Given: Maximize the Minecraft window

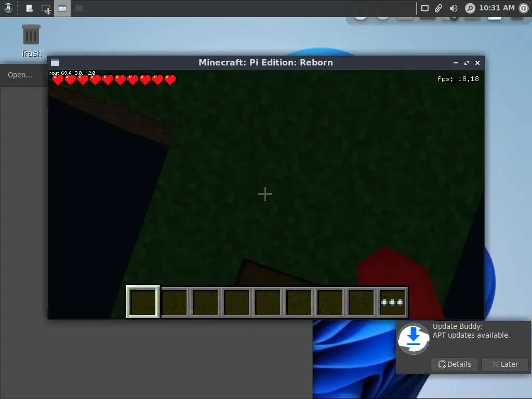Looking at the screenshot, I should click(467, 63).
